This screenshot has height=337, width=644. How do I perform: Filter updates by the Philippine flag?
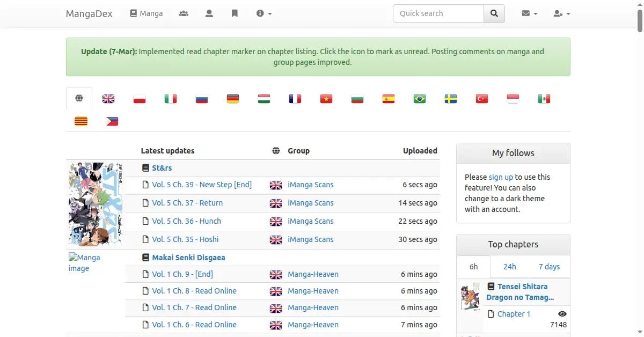tap(112, 121)
